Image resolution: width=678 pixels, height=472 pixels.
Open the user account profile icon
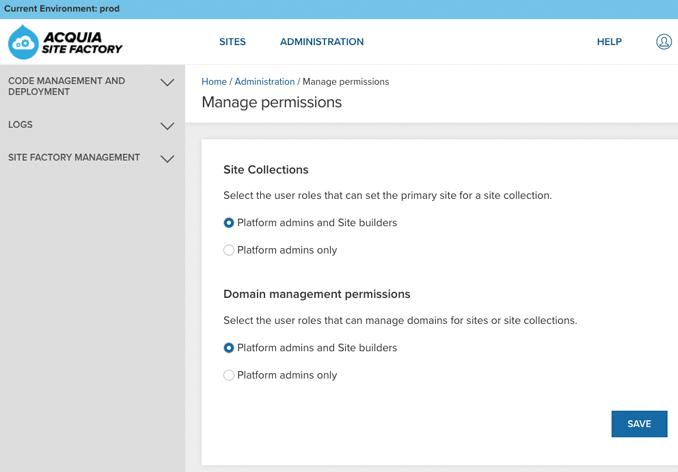[x=664, y=42]
